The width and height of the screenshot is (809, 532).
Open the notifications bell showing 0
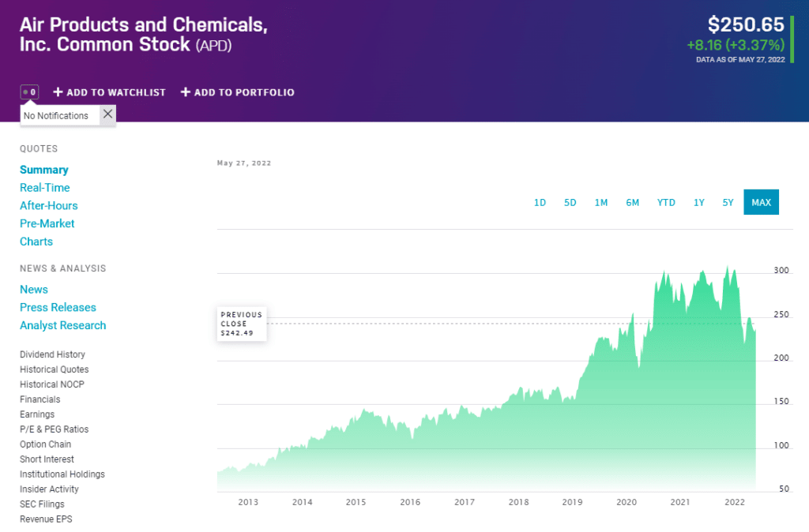29,92
